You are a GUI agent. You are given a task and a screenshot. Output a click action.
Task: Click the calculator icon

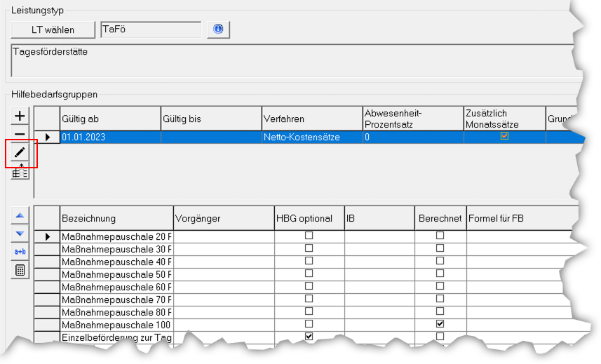20,269
